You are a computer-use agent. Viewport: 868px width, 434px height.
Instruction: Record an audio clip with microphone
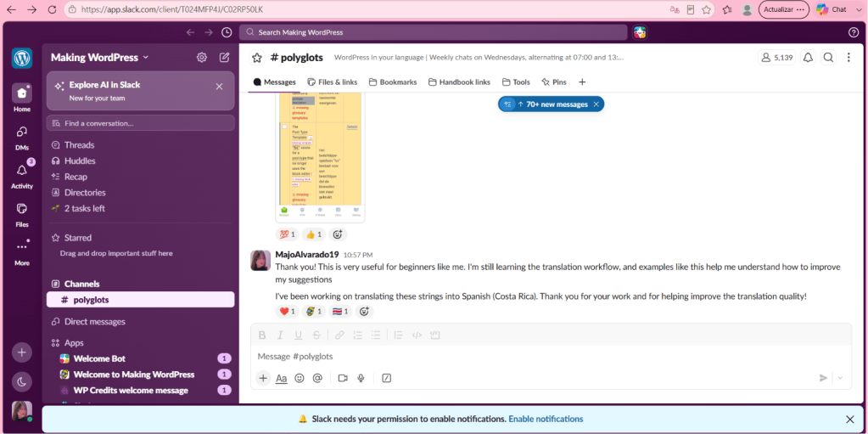click(361, 378)
